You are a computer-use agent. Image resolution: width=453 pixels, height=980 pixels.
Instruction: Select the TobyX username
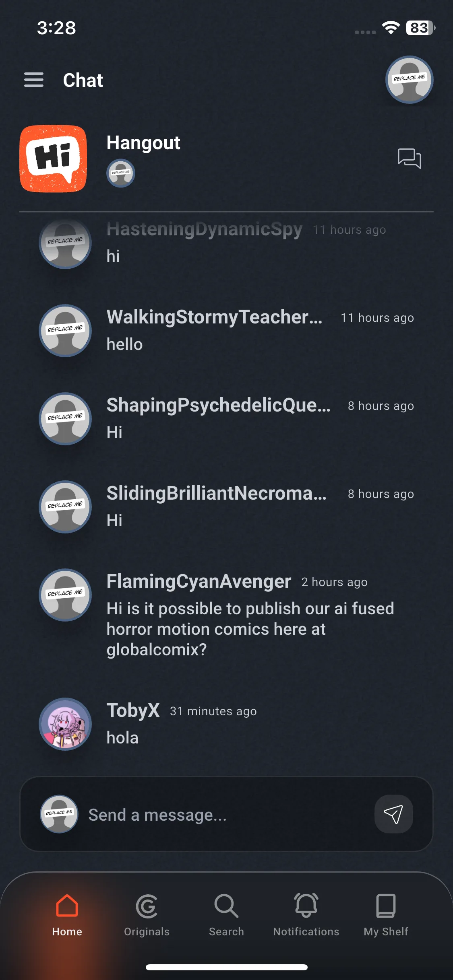click(133, 710)
